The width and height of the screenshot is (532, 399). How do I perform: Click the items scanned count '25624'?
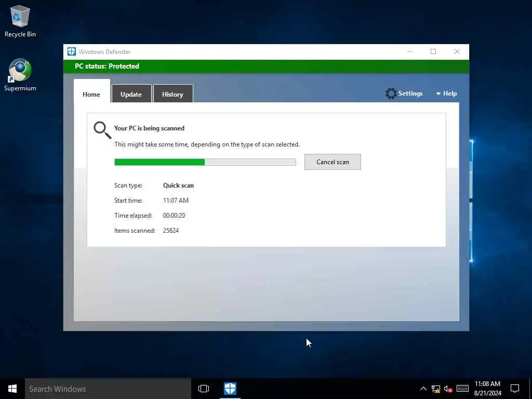tap(171, 230)
